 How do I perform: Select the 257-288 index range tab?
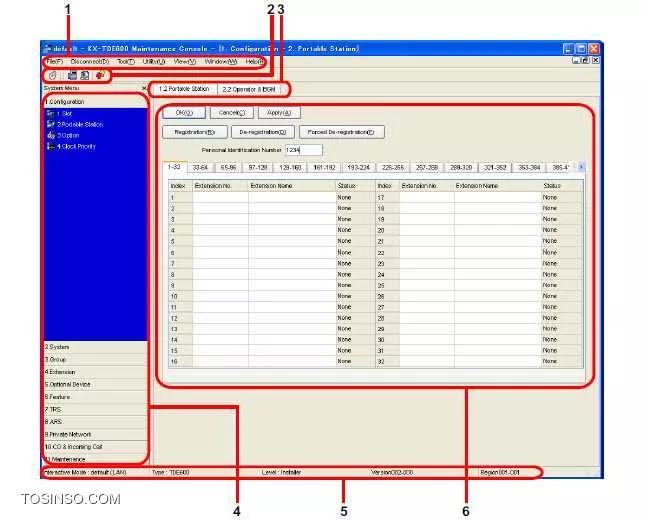coord(427,167)
